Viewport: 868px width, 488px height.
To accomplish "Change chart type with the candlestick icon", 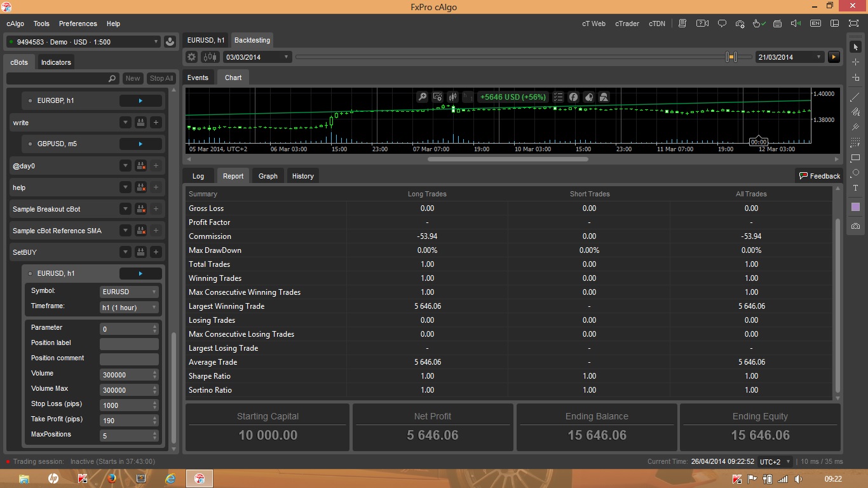I will point(452,97).
